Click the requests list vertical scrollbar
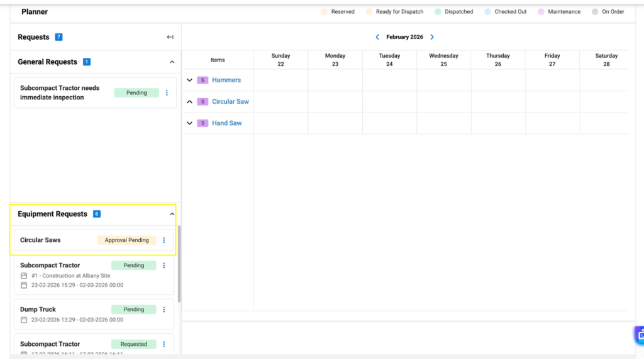 pyautogui.click(x=179, y=264)
